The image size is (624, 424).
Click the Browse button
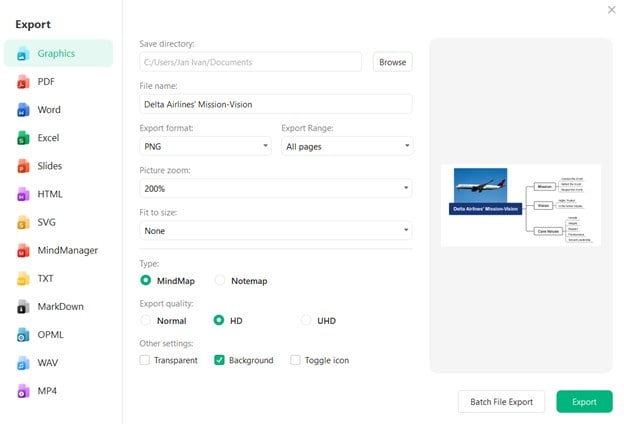pos(392,62)
